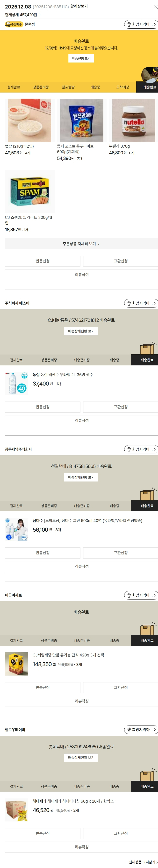Viewport: 158px width, 868px height.
Task: Open the 누텔라 370g product image
Action: pyautogui.click(x=133, y=120)
